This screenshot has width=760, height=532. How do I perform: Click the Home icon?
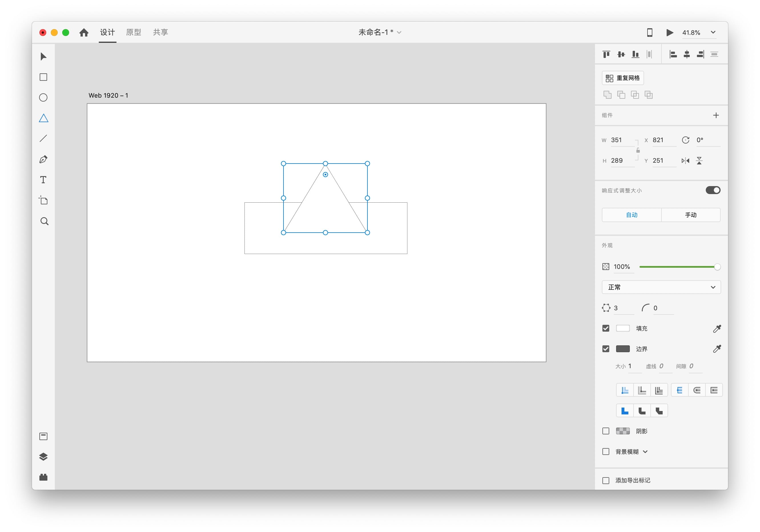click(x=84, y=33)
